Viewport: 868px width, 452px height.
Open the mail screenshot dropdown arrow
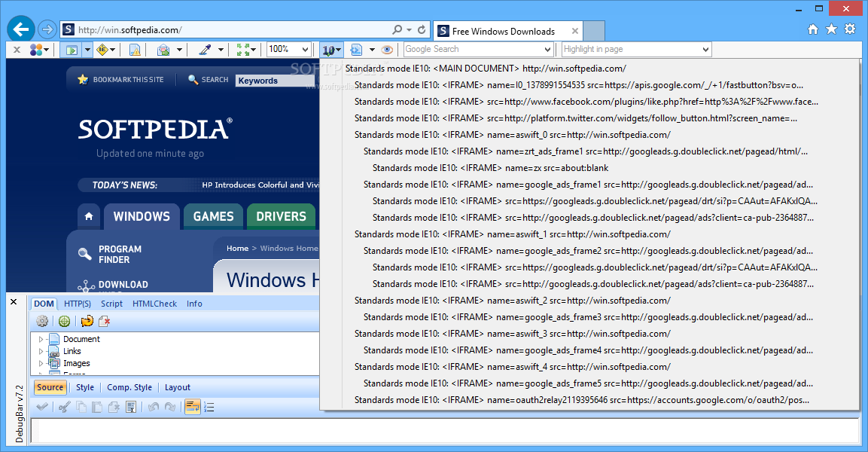pos(179,50)
